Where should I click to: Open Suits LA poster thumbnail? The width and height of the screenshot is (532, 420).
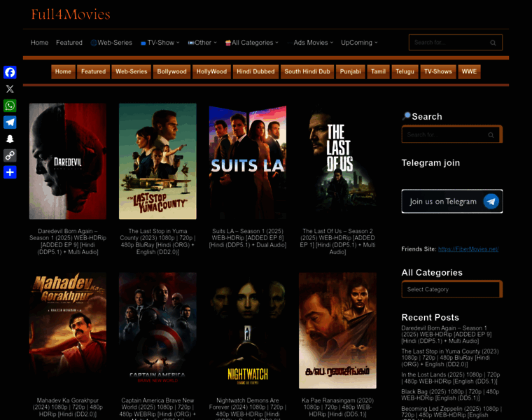click(248, 162)
